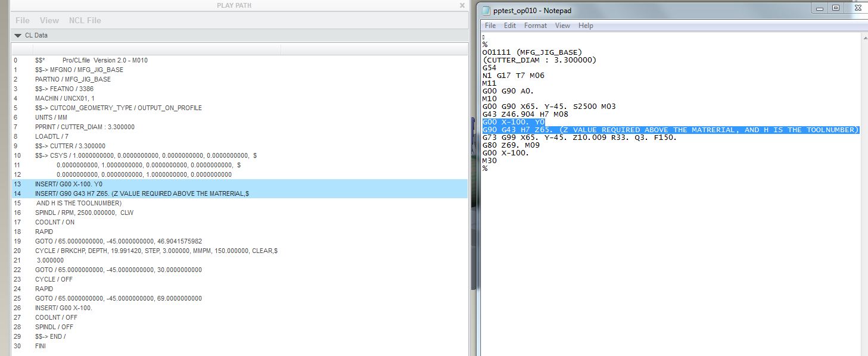
Task: Select CL line $$-> CUTTER / 3.300000
Action: 239,146
